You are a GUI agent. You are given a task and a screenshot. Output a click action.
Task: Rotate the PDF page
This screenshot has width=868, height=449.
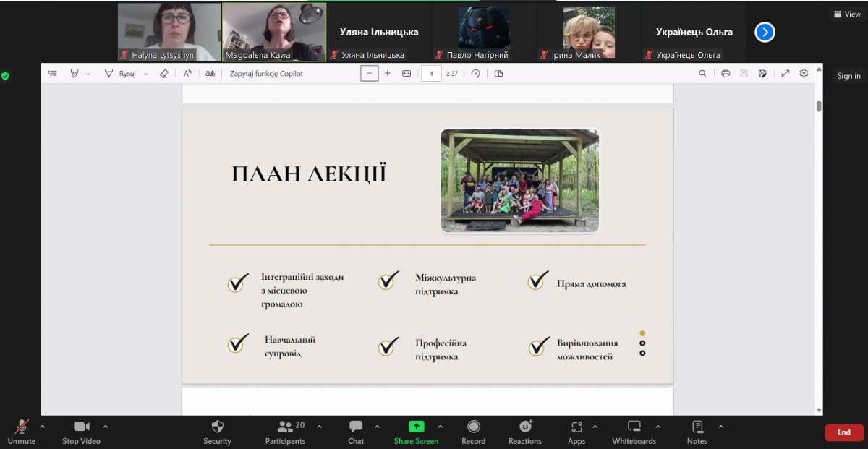coord(475,73)
